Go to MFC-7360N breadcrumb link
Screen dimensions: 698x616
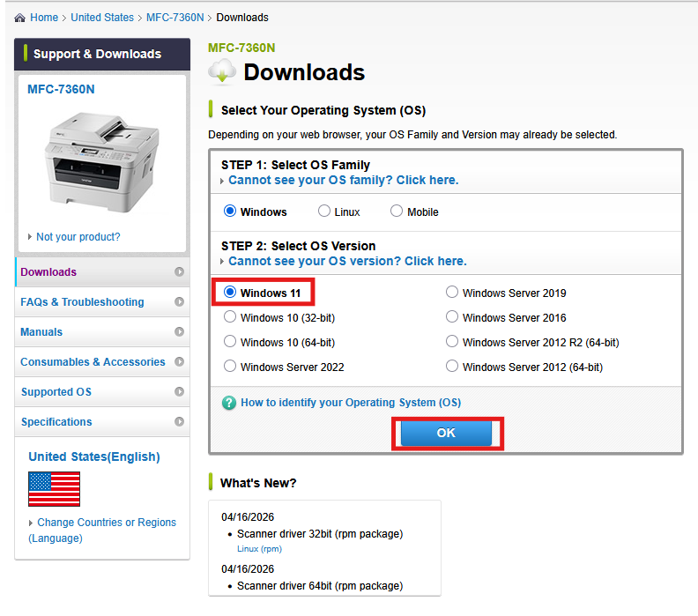[x=175, y=18]
